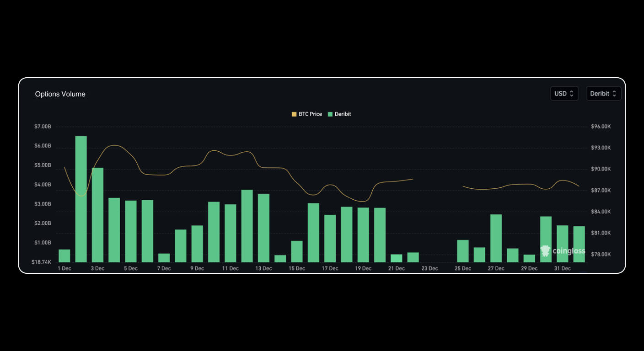This screenshot has width=644, height=351.
Task: Click the $7.00B axis label
Action: 43,126
